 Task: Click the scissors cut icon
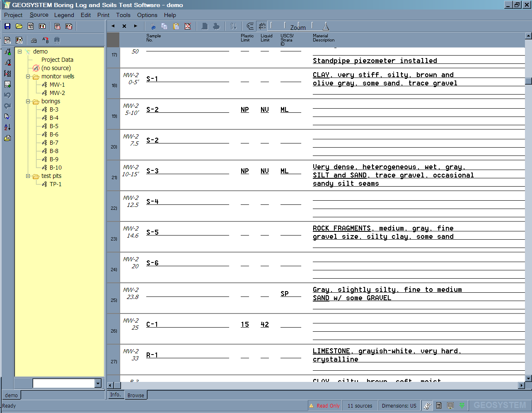point(153,26)
